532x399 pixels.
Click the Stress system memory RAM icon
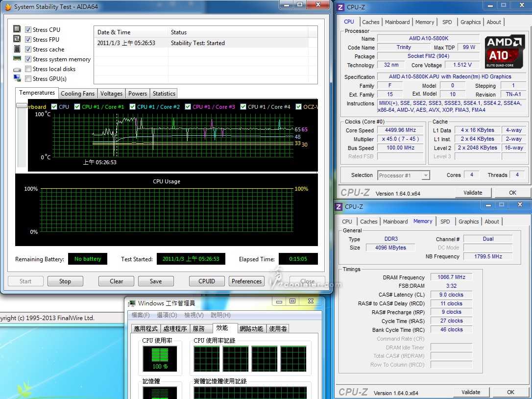(x=17, y=58)
